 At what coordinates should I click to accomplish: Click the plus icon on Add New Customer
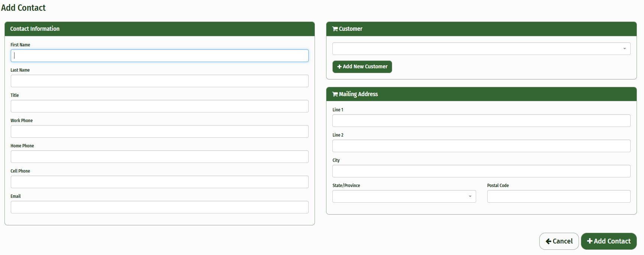coord(339,67)
